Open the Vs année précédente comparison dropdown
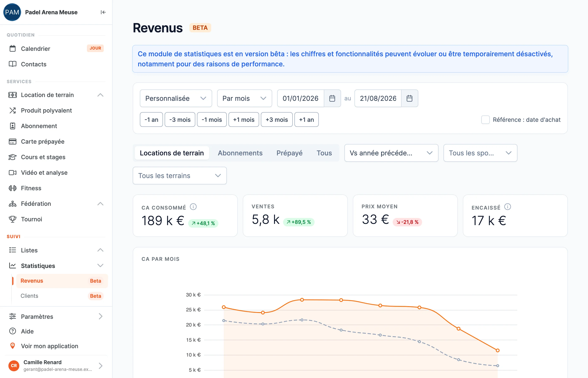 [391, 153]
